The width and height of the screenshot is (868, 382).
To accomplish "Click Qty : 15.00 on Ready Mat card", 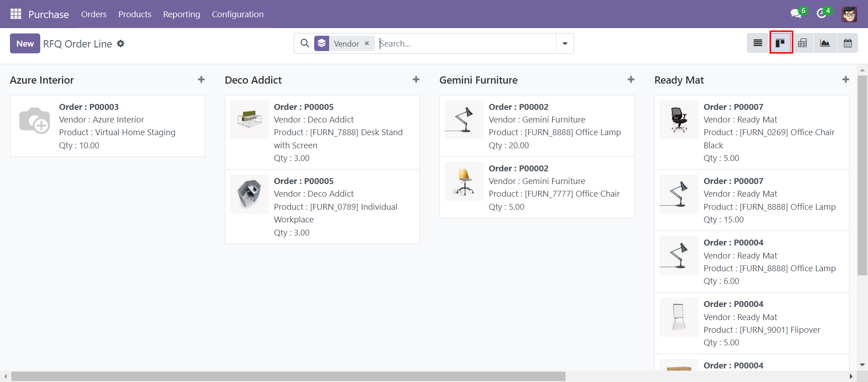I will point(723,219).
